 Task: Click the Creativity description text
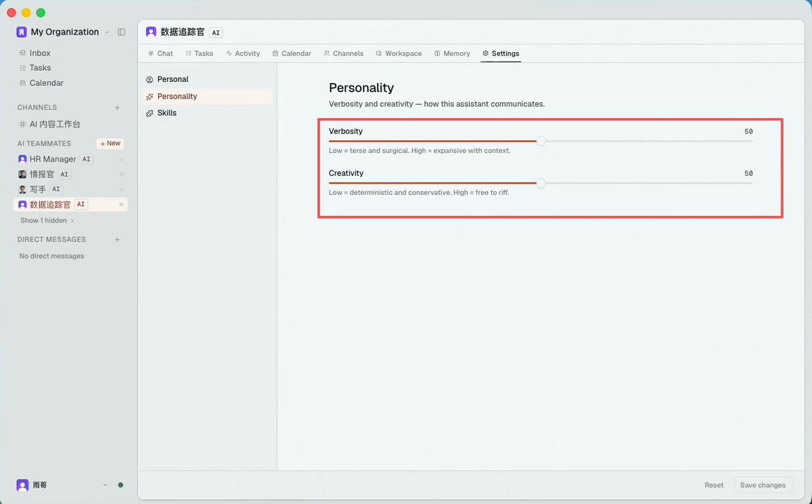click(419, 192)
